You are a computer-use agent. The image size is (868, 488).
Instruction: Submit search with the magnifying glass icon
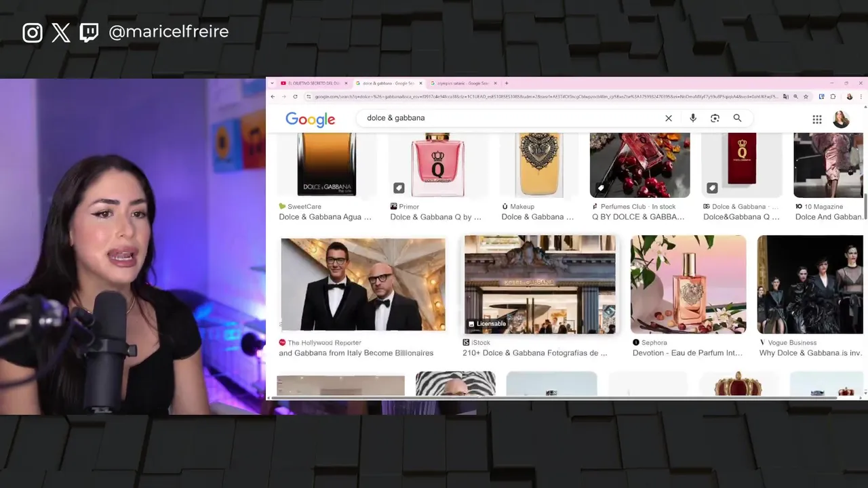pos(737,118)
